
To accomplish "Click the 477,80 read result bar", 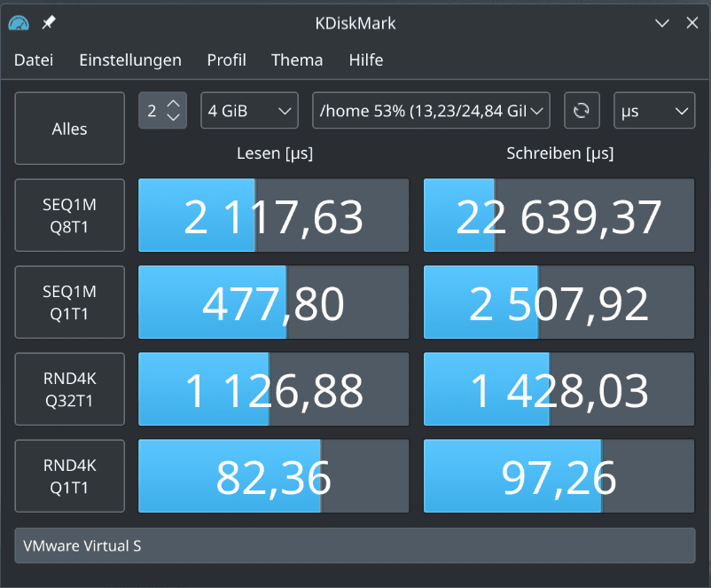I will 273,302.
